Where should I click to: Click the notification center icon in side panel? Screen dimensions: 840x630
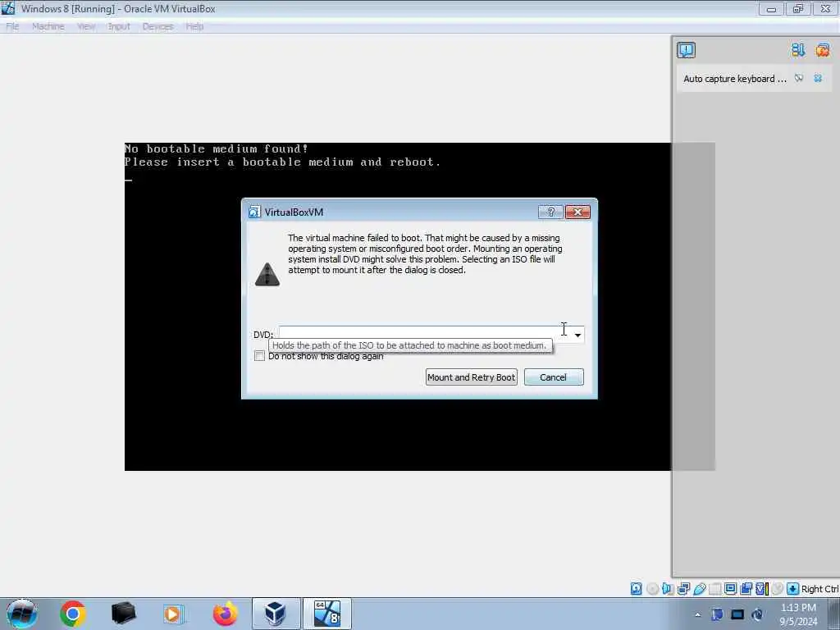pos(686,50)
